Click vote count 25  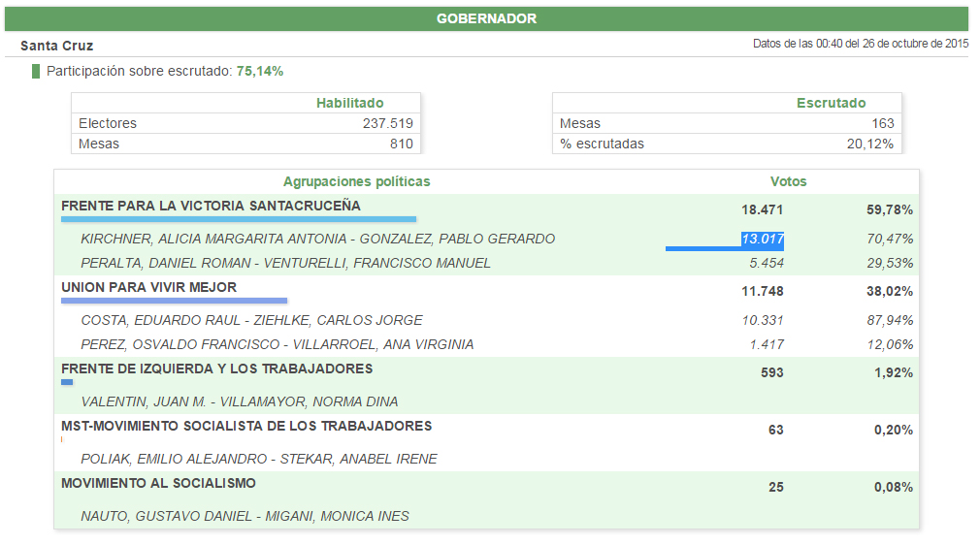click(775, 488)
